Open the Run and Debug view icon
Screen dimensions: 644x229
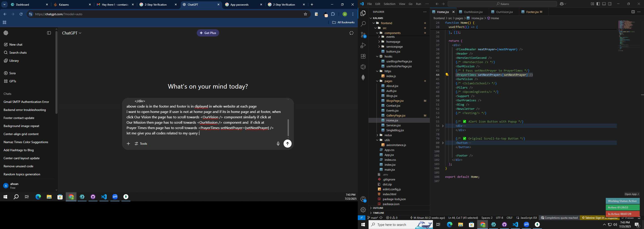click(363, 45)
